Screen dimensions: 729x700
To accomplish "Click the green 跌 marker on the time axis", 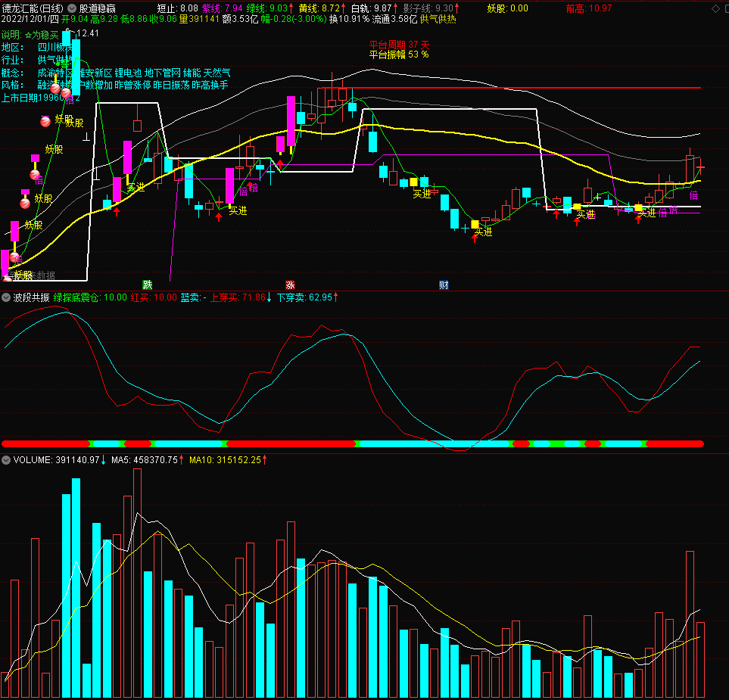I will tap(148, 285).
